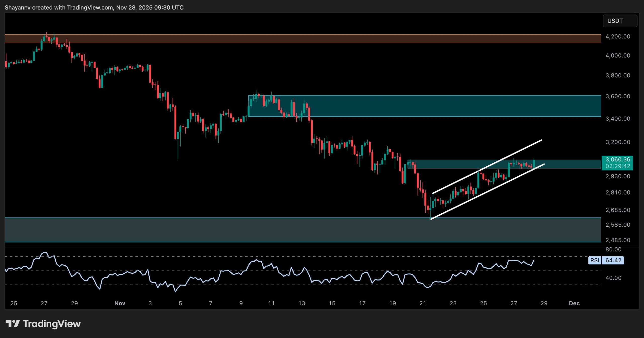Click the 40.00 level on the RSI scale

tap(613, 278)
